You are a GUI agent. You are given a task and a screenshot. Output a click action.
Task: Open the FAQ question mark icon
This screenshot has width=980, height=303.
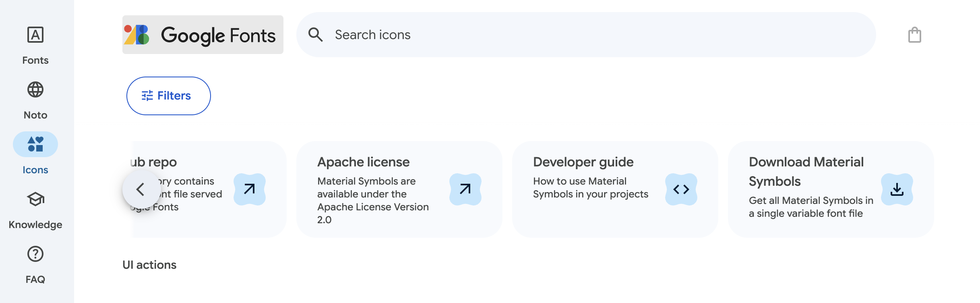pos(35,254)
